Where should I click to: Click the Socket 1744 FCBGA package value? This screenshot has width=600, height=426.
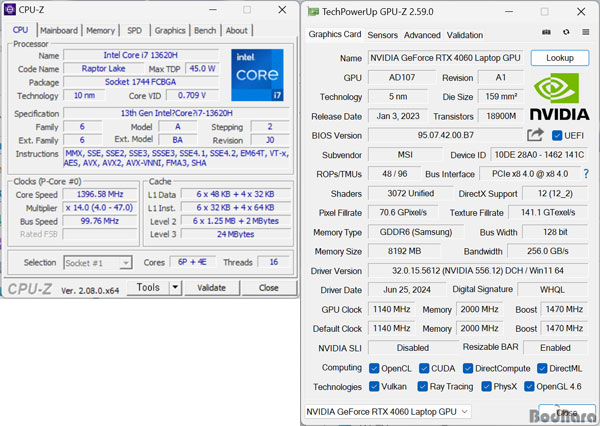click(x=140, y=82)
